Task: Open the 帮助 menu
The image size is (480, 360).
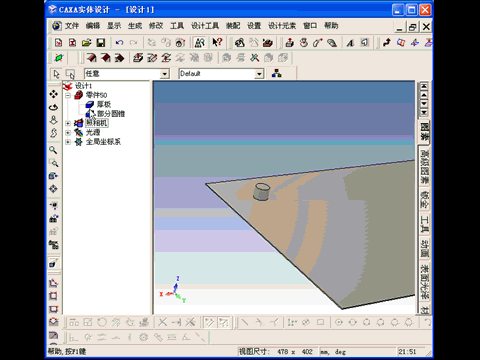Action: [x=331, y=26]
